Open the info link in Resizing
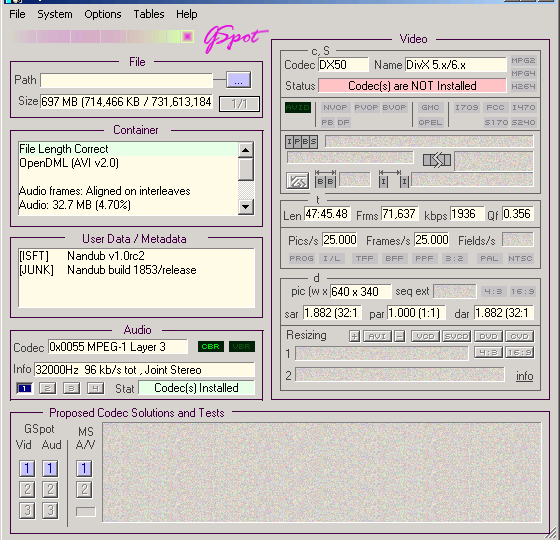Image resolution: width=560 pixels, height=540 pixels. (x=524, y=376)
